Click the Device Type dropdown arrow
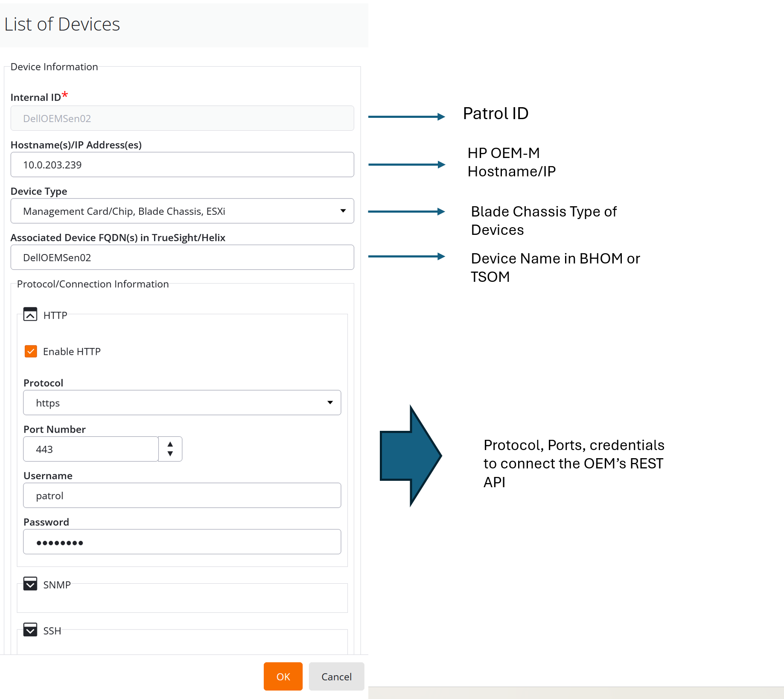This screenshot has width=784, height=699. pos(344,211)
